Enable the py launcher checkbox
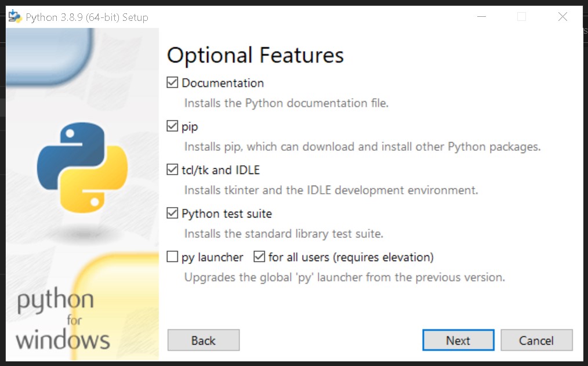 (172, 256)
